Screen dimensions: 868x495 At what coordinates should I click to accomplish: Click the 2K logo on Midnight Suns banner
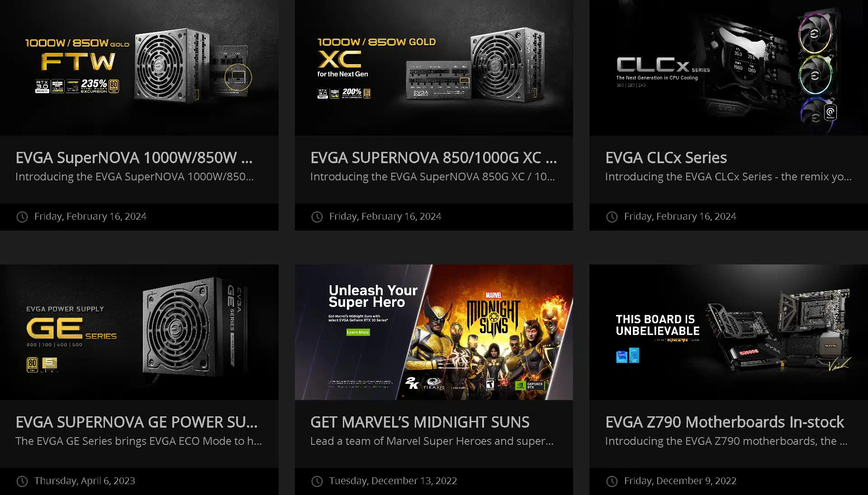(412, 383)
